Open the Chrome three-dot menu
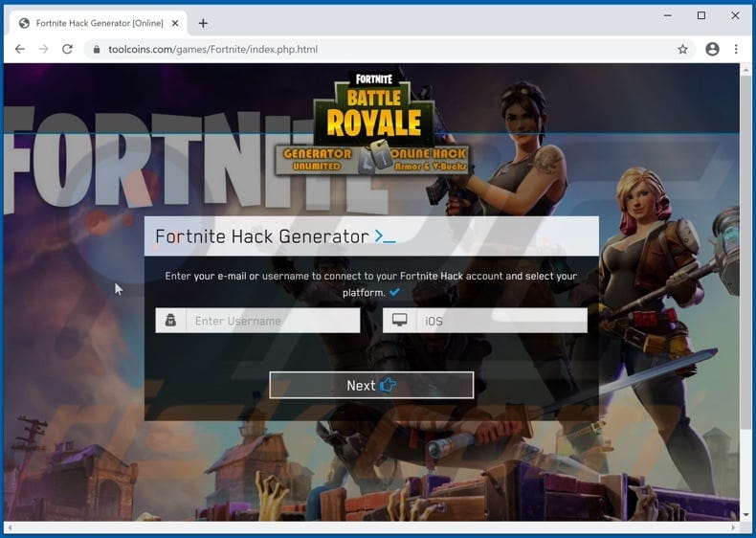 click(x=736, y=49)
